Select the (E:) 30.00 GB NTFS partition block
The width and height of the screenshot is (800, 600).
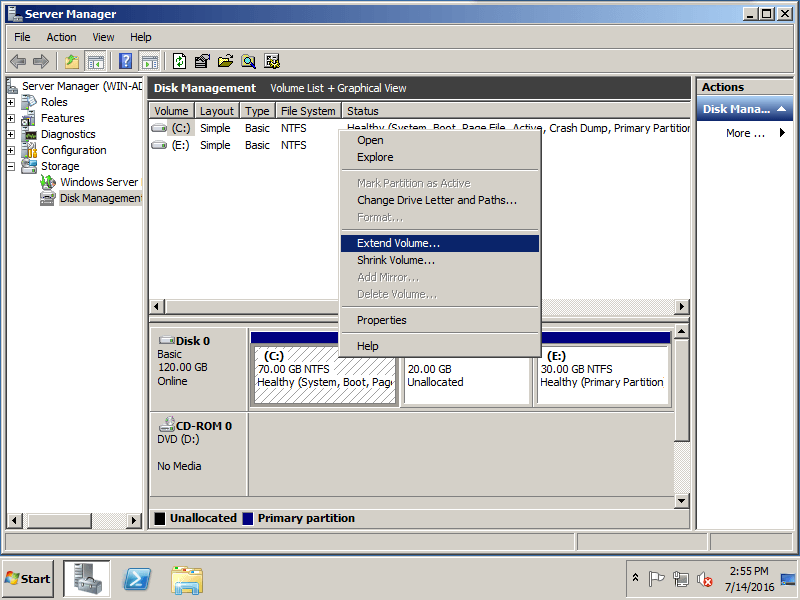[603, 375]
